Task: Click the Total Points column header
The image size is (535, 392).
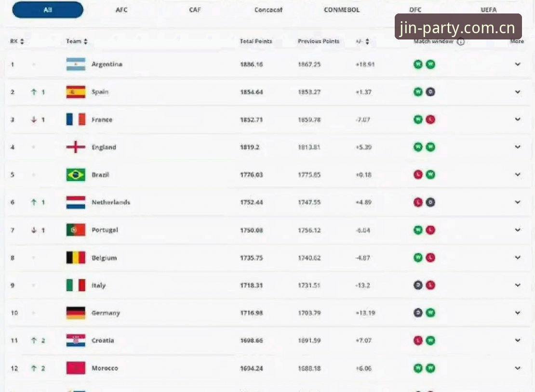Action: tap(256, 41)
